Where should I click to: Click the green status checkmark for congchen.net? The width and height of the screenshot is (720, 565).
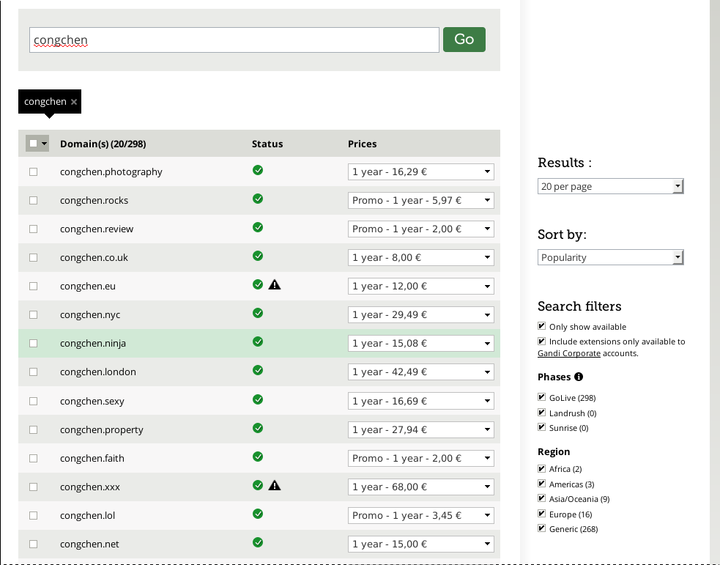click(x=258, y=543)
